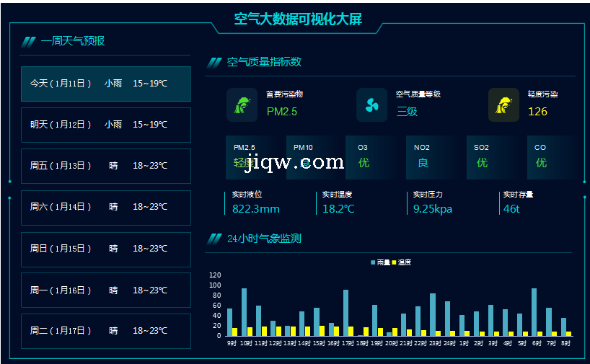
Task: Select the 明天 (1月12日) forecast row
Action: click(x=106, y=125)
